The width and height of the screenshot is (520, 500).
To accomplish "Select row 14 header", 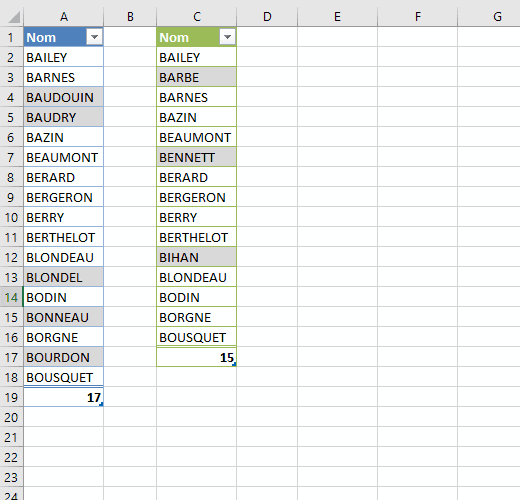I will click(11, 297).
